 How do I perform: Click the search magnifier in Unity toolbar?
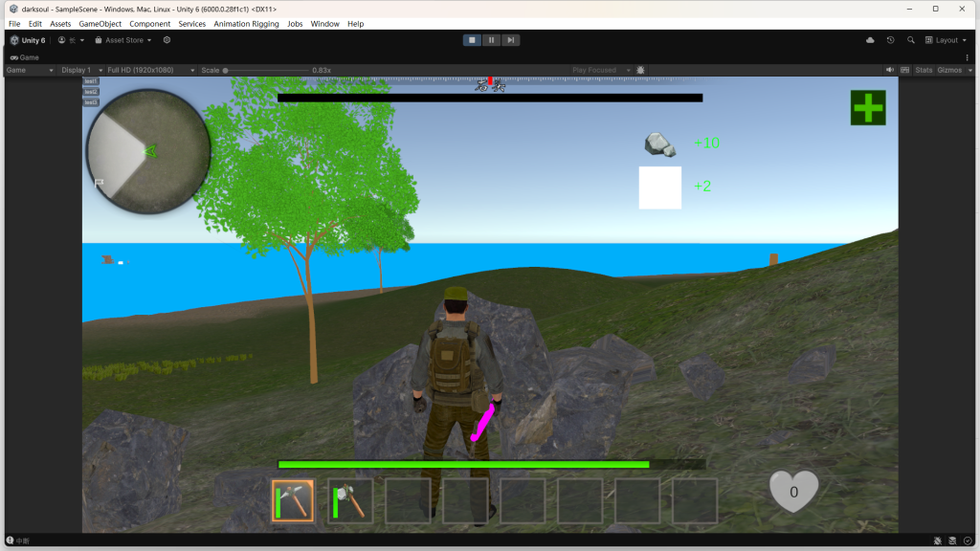coord(911,40)
